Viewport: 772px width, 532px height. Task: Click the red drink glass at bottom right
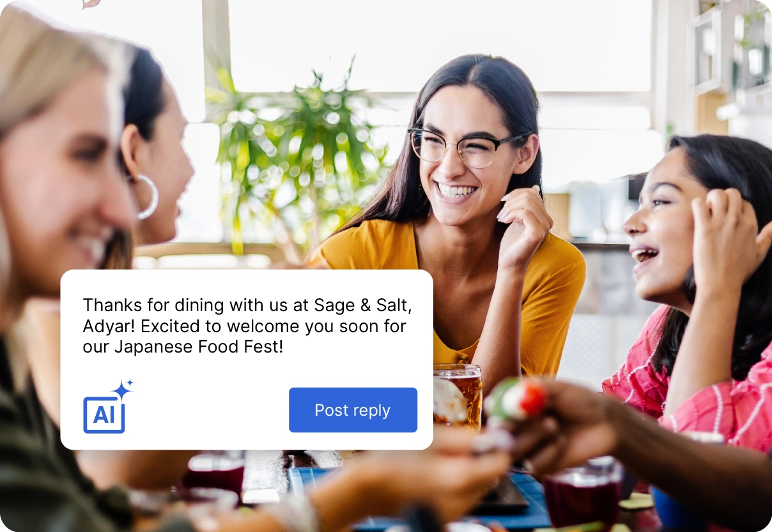(x=583, y=492)
